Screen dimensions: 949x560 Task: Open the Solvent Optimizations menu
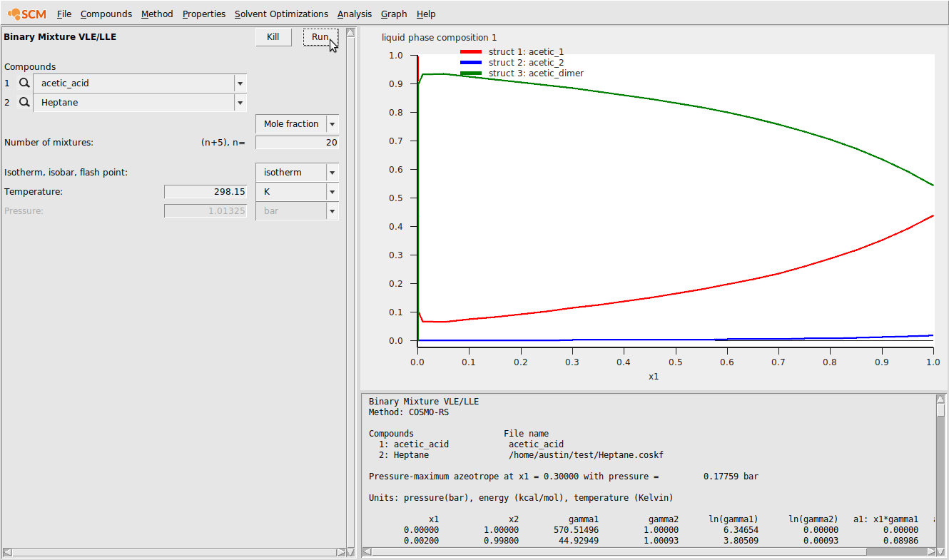[x=281, y=14]
